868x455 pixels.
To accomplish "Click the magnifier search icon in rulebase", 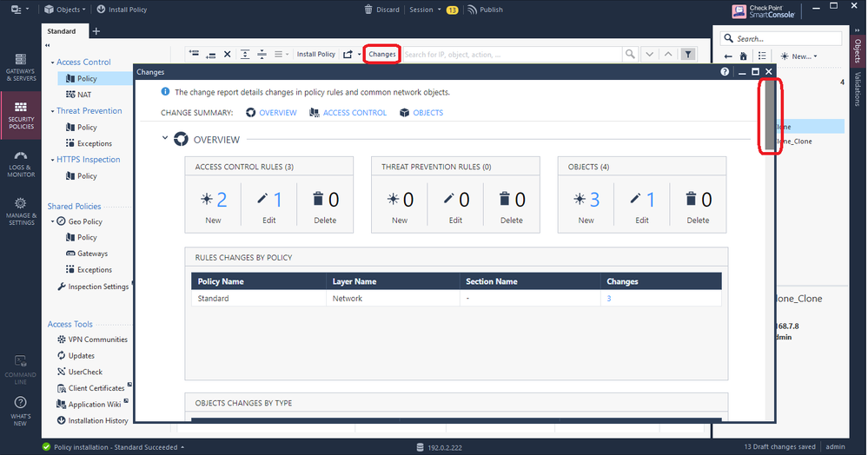I will (x=630, y=54).
